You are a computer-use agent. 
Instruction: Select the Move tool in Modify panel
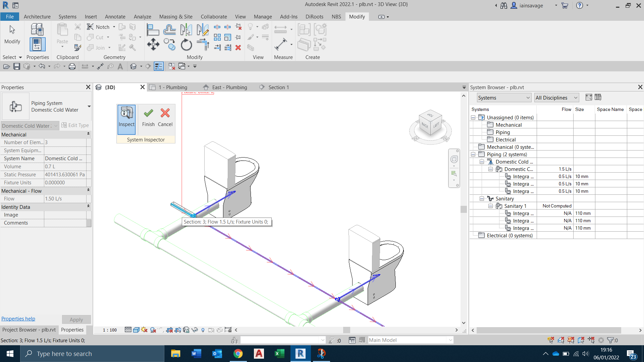coord(153,44)
